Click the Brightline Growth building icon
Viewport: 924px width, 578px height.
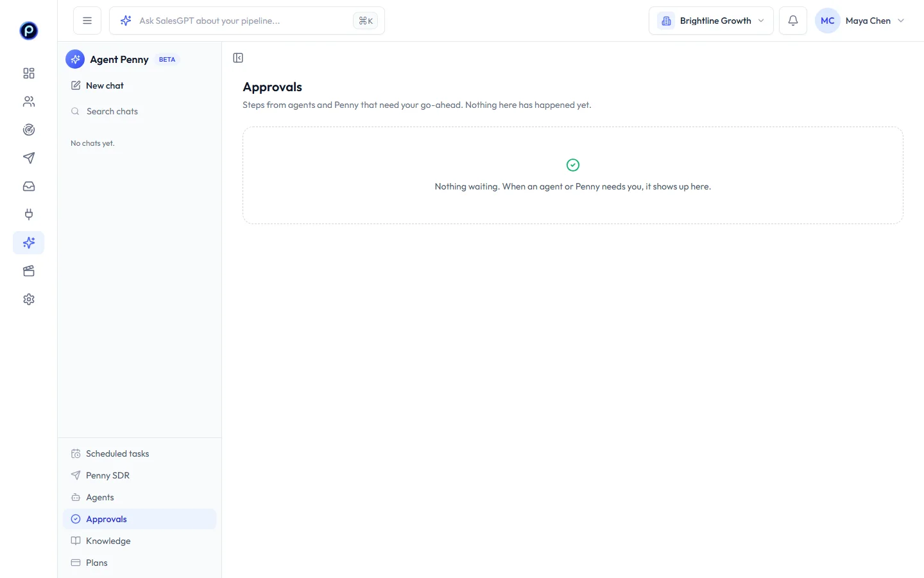[x=666, y=21]
